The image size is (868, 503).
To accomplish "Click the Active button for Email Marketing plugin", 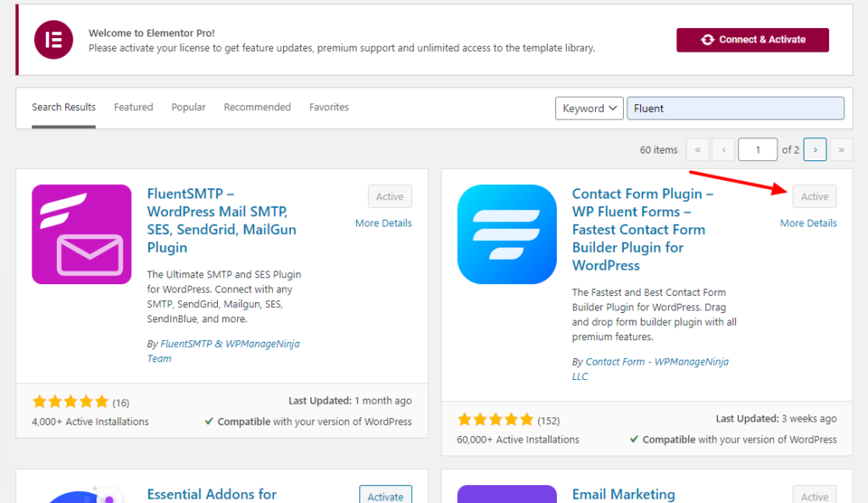I will click(815, 496).
